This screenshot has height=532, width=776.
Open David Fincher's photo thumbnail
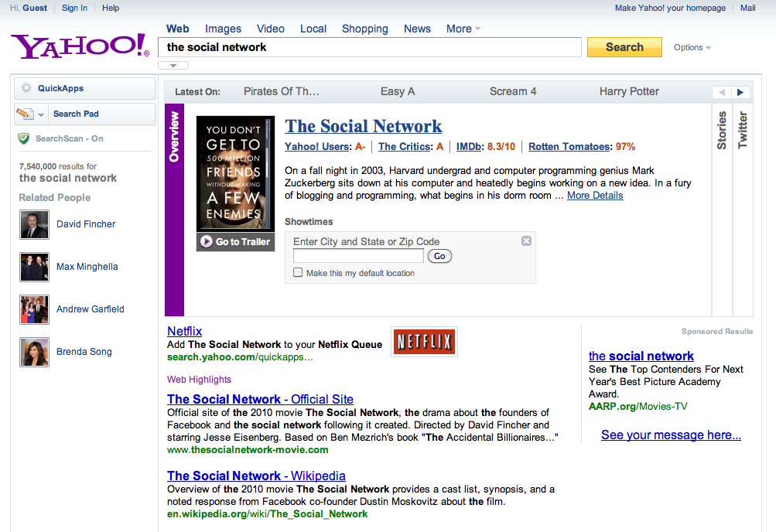coord(34,224)
